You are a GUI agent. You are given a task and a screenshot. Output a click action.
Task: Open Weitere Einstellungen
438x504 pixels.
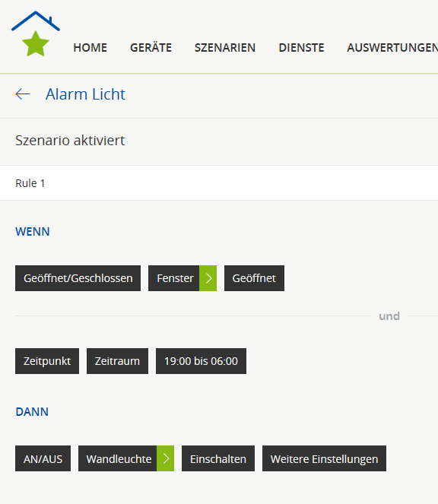324,458
